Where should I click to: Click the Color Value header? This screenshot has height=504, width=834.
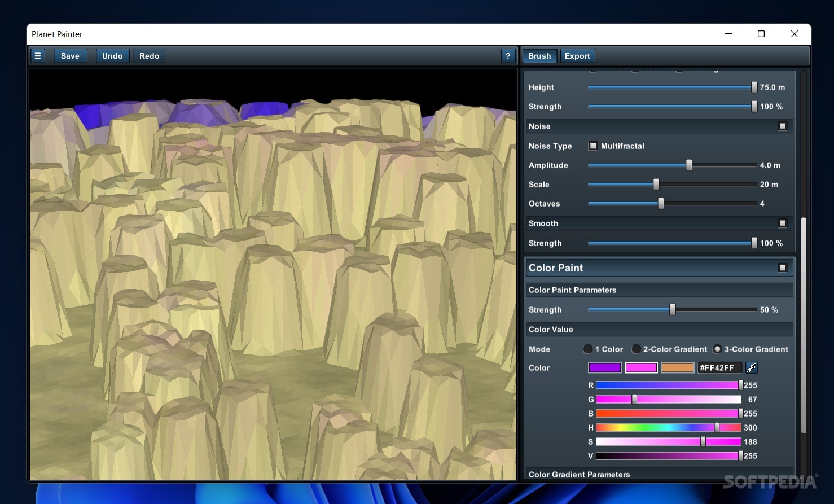point(660,330)
